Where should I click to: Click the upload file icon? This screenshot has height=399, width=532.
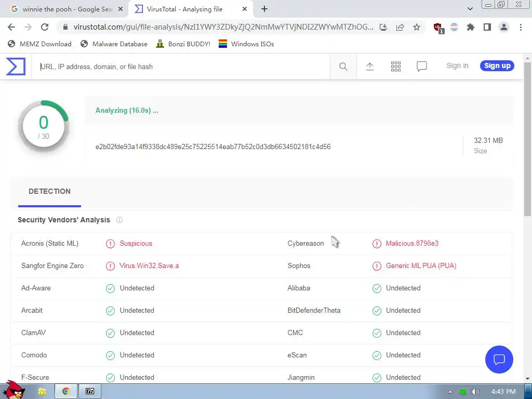pyautogui.click(x=369, y=66)
